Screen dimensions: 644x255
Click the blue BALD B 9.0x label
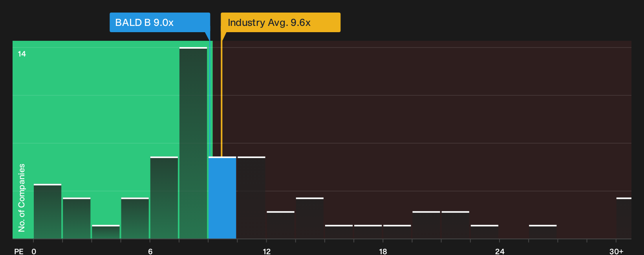coord(160,22)
